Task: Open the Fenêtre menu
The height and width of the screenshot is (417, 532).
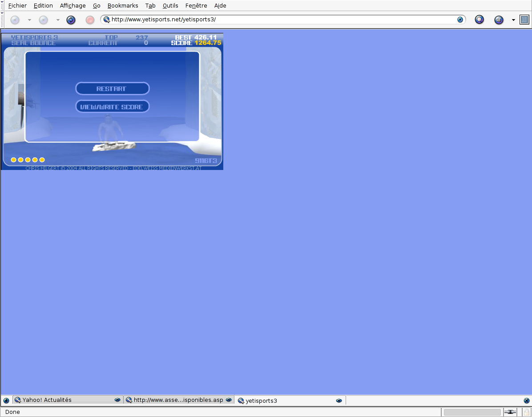Action: 196,5
